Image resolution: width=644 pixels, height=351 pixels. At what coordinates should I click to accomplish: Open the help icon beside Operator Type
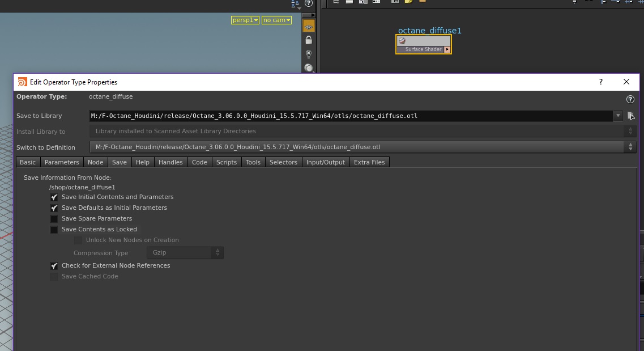[x=630, y=99]
